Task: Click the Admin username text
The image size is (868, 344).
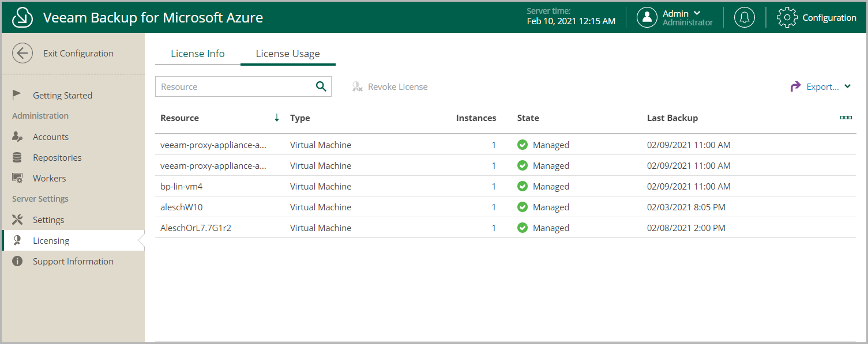Action: point(675,13)
